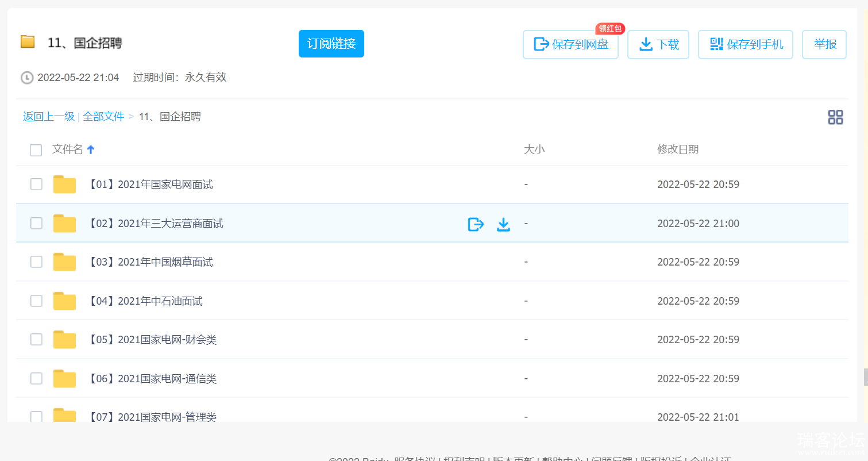Sort by 文件名 column header
Viewport: 868px width, 461px height.
coord(68,149)
